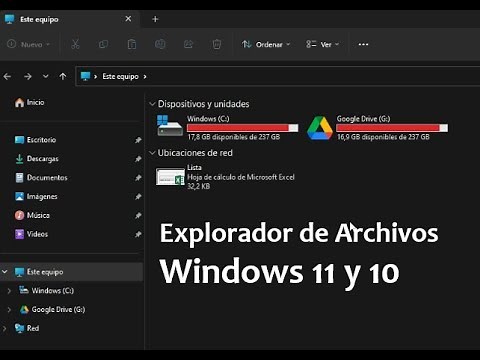The image size is (480, 360).
Task: Click the Google Drive (G:) storage usage bar
Action: 392,128
